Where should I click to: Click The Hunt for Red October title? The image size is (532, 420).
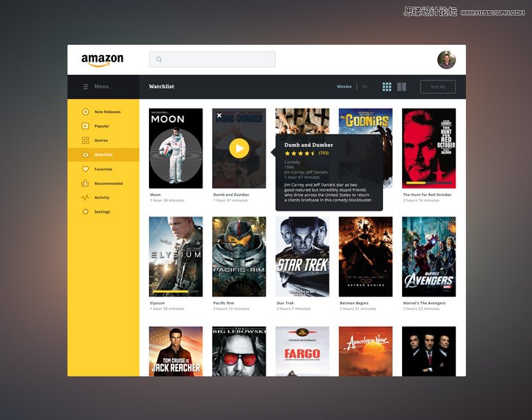click(428, 195)
